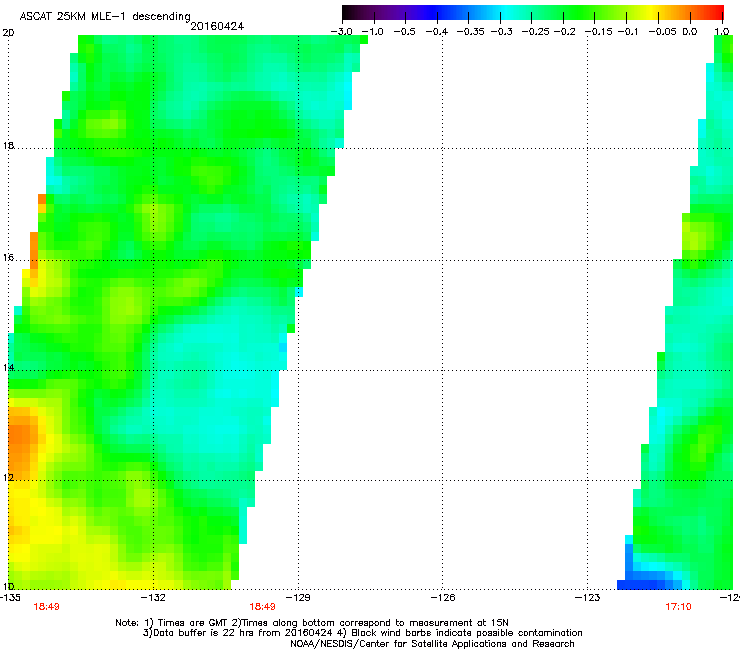Click the -0.05 color scale label

[x=662, y=32]
